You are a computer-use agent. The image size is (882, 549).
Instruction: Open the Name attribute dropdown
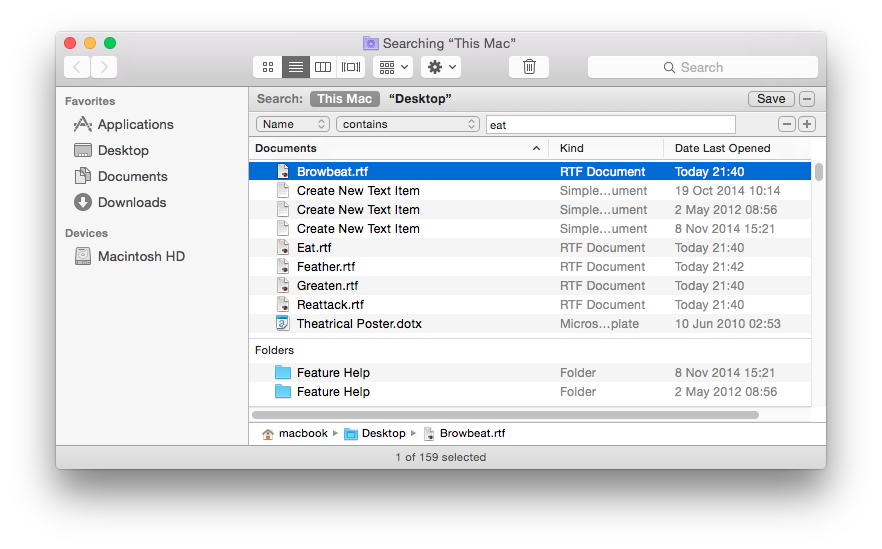point(292,124)
